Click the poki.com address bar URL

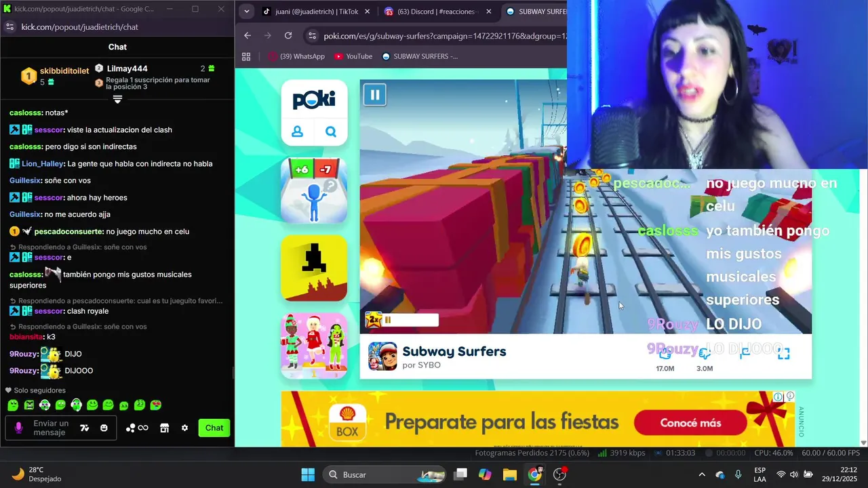pyautogui.click(x=444, y=36)
